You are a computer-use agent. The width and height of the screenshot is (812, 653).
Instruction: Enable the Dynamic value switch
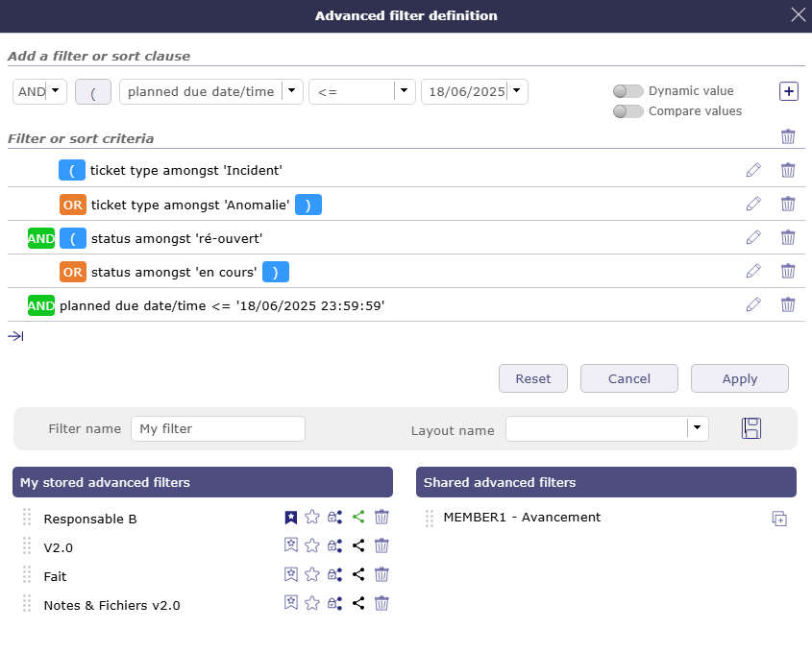click(628, 91)
